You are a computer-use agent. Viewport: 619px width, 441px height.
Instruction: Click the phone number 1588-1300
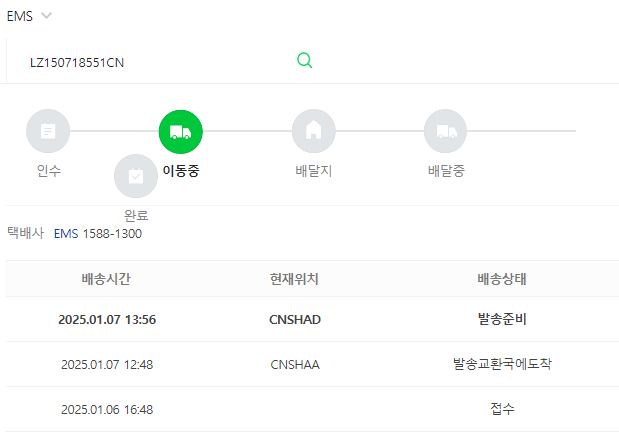112,234
